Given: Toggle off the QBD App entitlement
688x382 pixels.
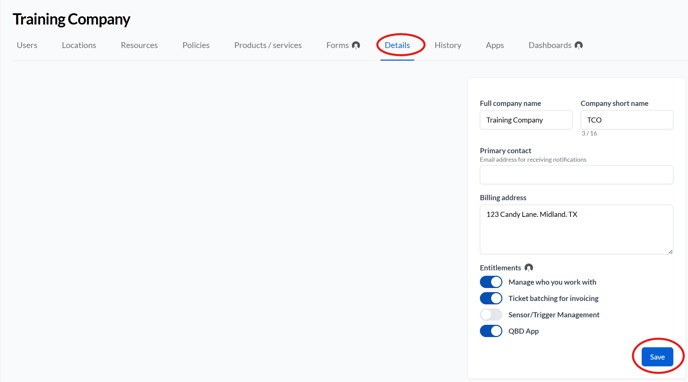Looking at the screenshot, I should pos(491,331).
